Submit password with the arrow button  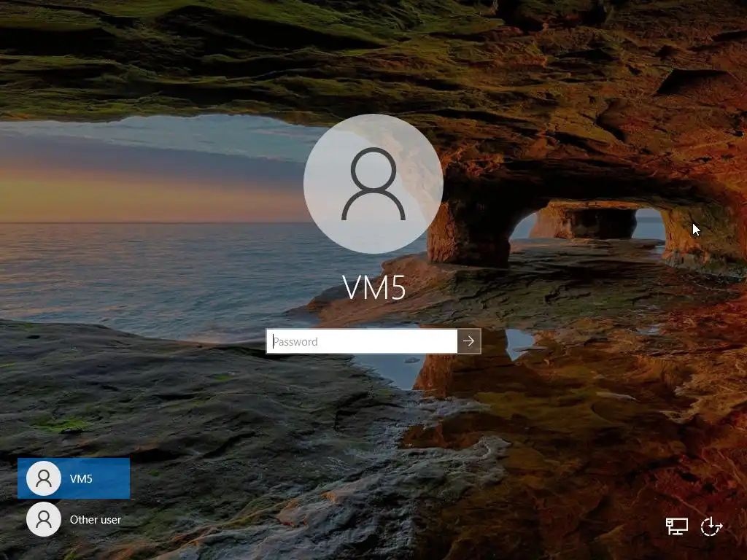pyautogui.click(x=469, y=341)
